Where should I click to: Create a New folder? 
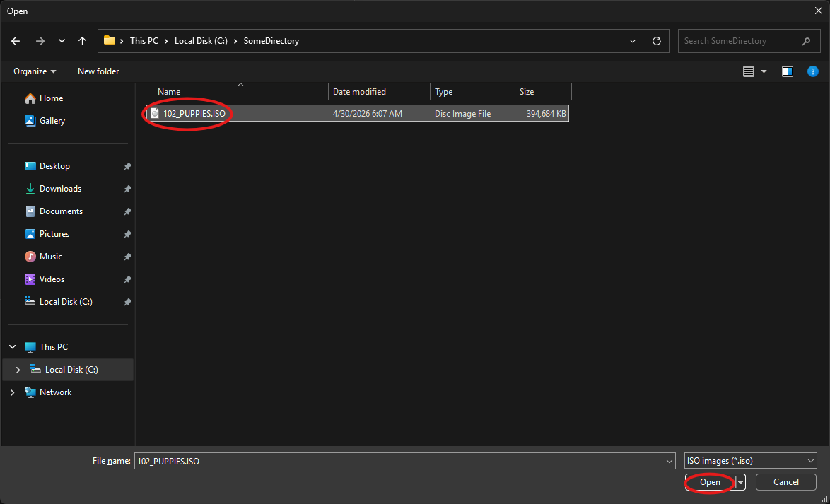click(x=98, y=71)
